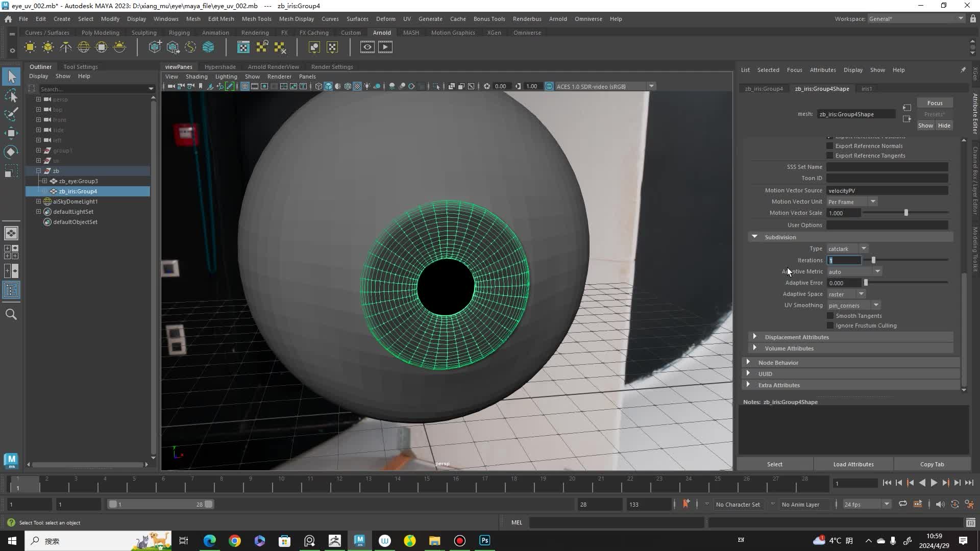The width and height of the screenshot is (980, 551).
Task: Switch to the Poly Modeling shelf tab
Action: (100, 33)
